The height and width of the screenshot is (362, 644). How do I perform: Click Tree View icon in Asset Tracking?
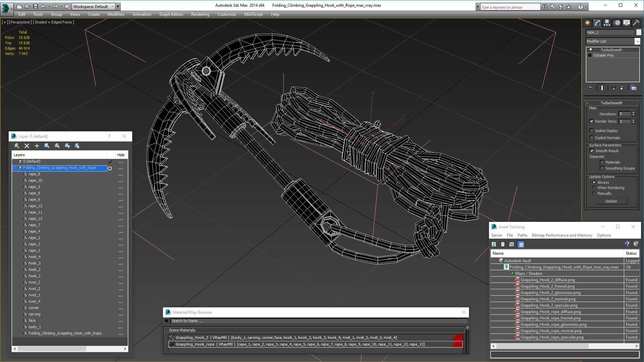tap(512, 244)
